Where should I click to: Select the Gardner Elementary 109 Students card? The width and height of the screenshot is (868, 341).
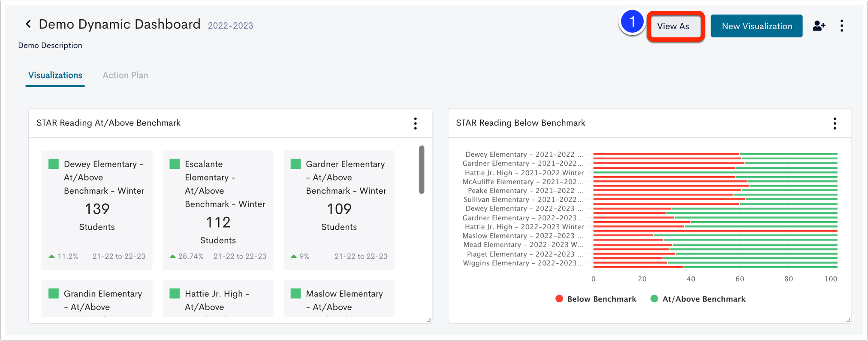tap(339, 210)
